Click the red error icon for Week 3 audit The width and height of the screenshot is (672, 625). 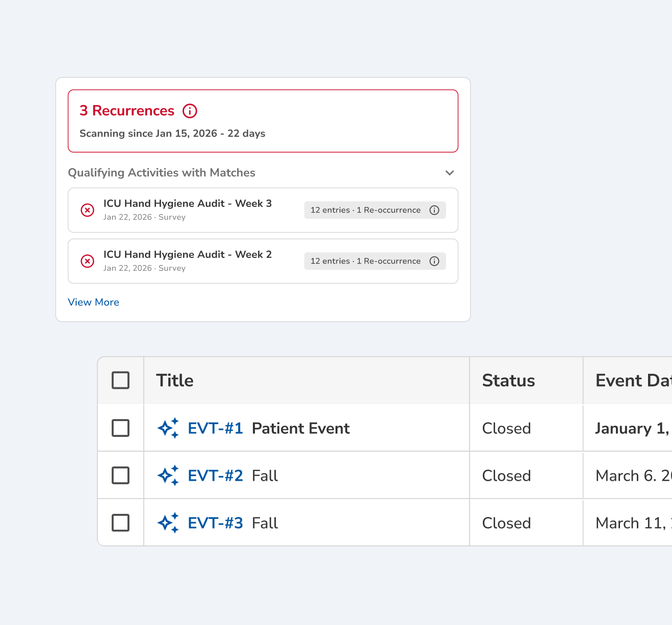coord(88,210)
